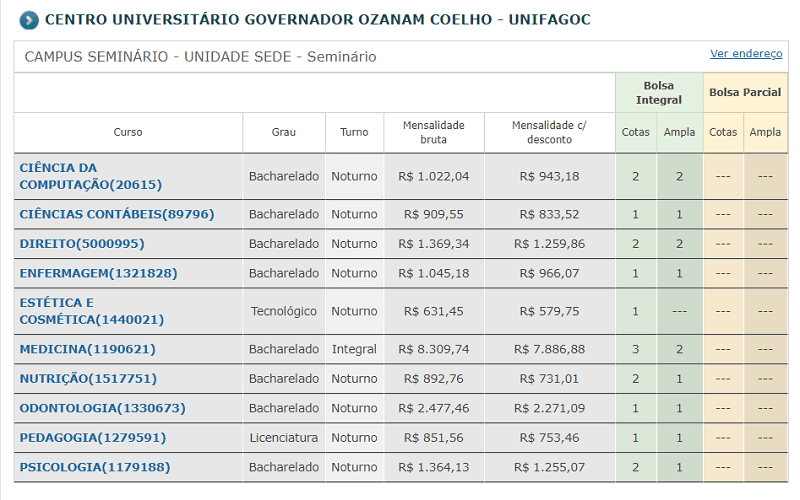
Task: Select the Ciências Contábeis course link
Action: (x=117, y=214)
